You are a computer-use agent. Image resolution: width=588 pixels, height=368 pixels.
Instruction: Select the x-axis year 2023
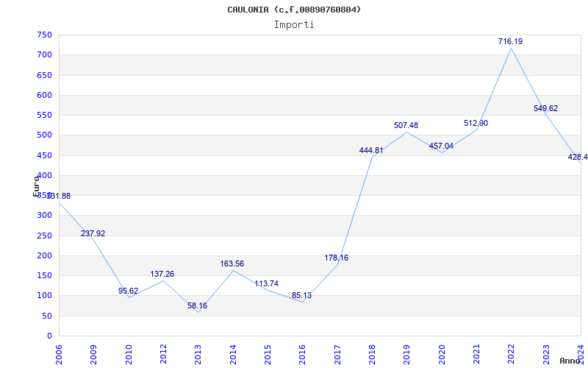(x=546, y=355)
